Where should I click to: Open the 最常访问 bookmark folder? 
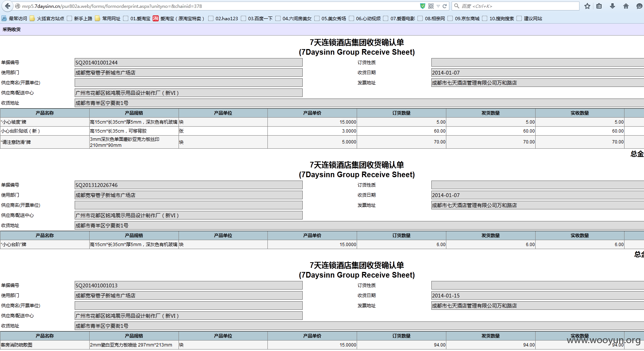coord(14,18)
